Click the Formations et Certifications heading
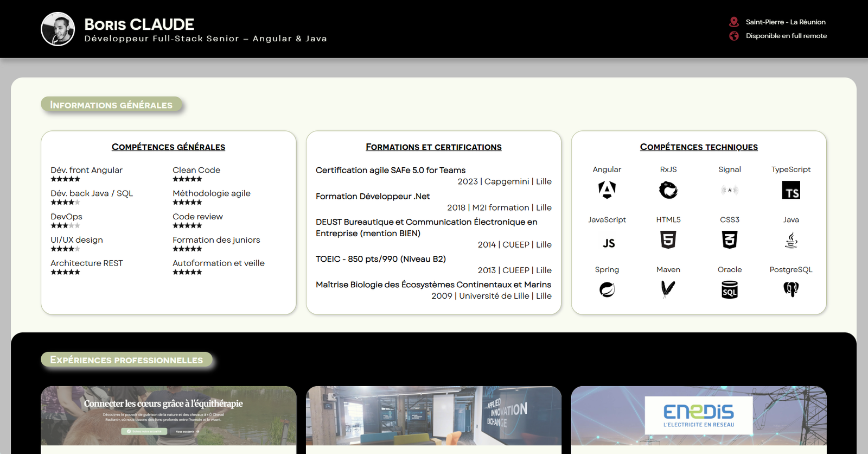Viewport: 868px width, 454px height. [x=433, y=147]
